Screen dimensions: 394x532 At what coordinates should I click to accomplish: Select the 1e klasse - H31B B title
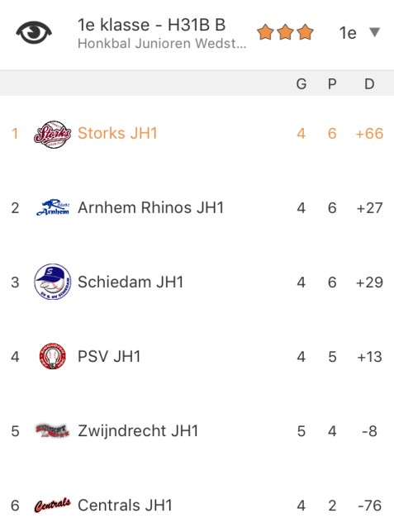152,25
